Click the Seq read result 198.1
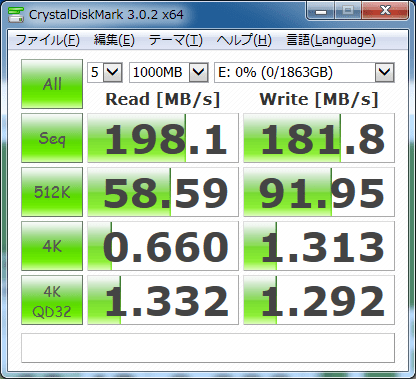 (x=163, y=138)
